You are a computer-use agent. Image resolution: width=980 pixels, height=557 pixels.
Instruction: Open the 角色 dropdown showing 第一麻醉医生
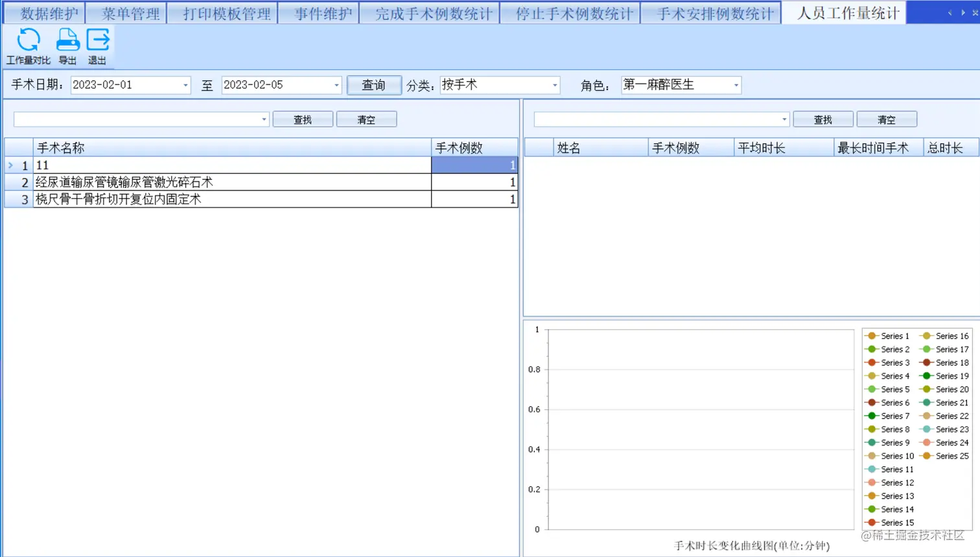(x=736, y=85)
